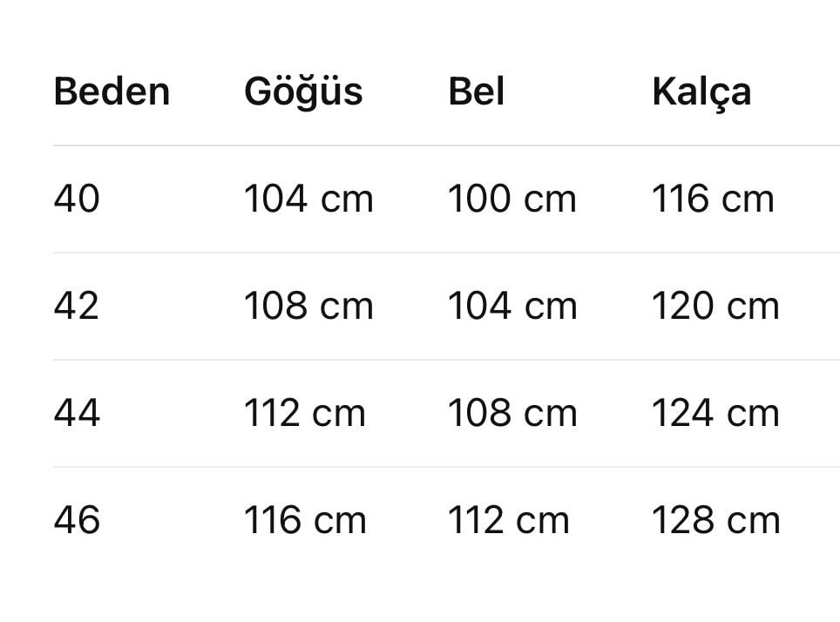Image resolution: width=840 pixels, height=622 pixels.
Task: Click the 124 cm Kalça value
Action: tap(715, 413)
